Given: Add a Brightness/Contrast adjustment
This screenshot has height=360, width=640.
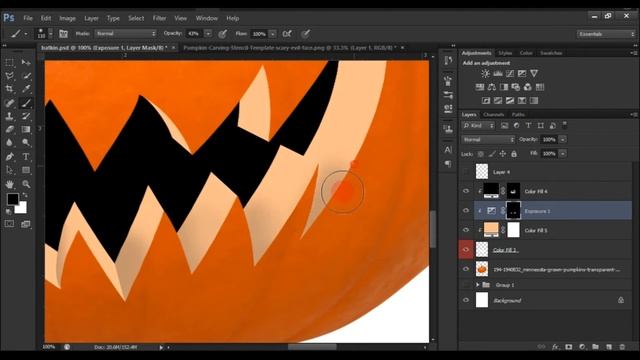Looking at the screenshot, I should [x=485, y=73].
